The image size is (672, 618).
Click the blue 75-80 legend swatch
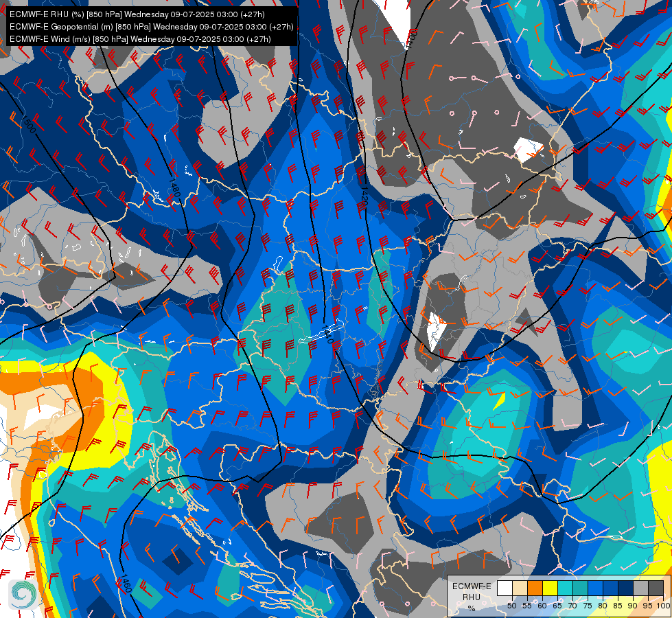tap(595, 588)
